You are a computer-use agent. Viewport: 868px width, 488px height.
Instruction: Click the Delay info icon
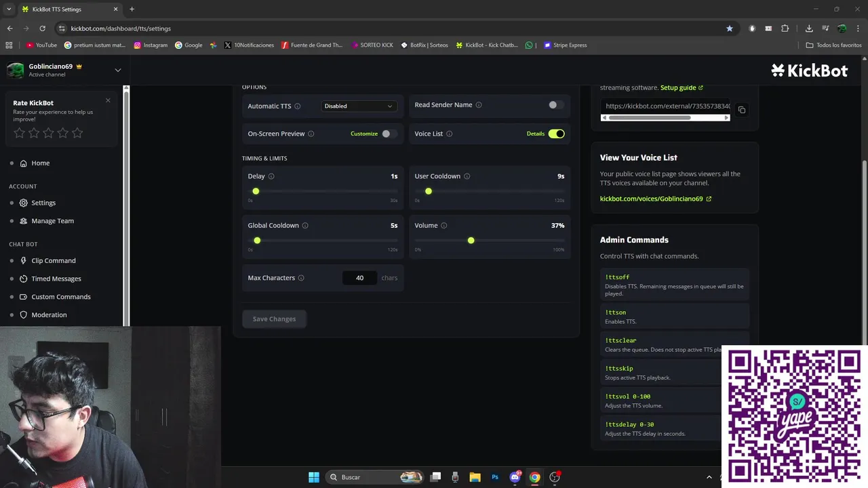click(271, 176)
